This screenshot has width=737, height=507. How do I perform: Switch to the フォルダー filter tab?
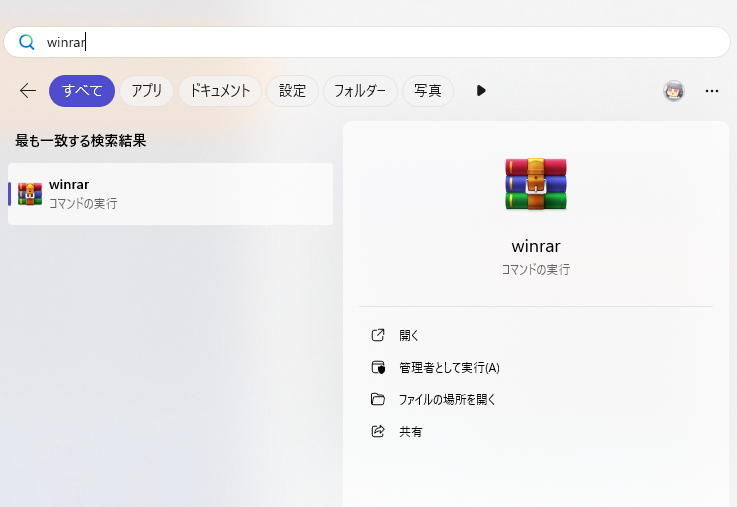pyautogui.click(x=360, y=91)
